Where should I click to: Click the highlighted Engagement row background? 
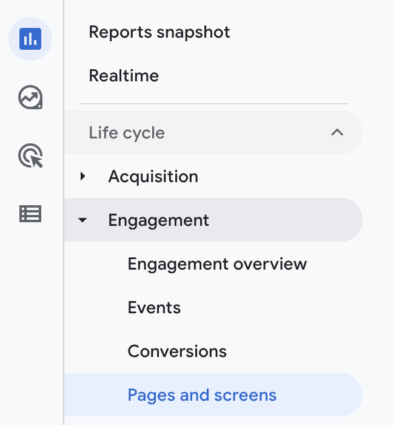click(213, 220)
